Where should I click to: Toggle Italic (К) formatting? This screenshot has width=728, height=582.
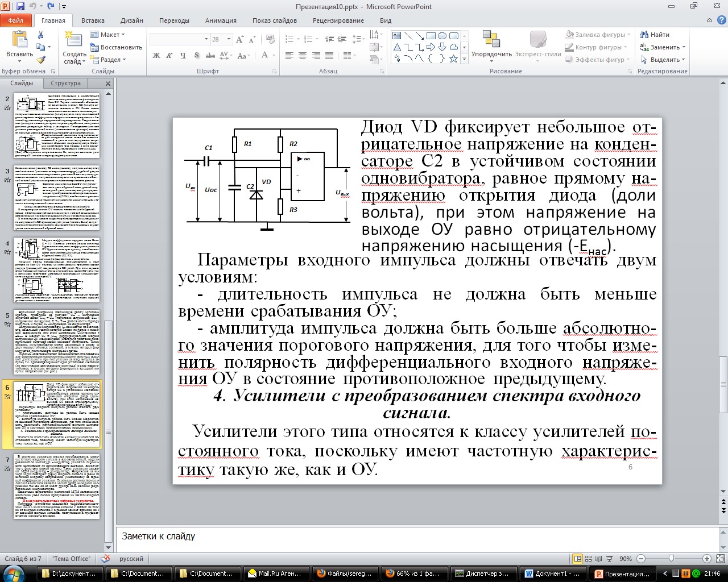(x=169, y=56)
